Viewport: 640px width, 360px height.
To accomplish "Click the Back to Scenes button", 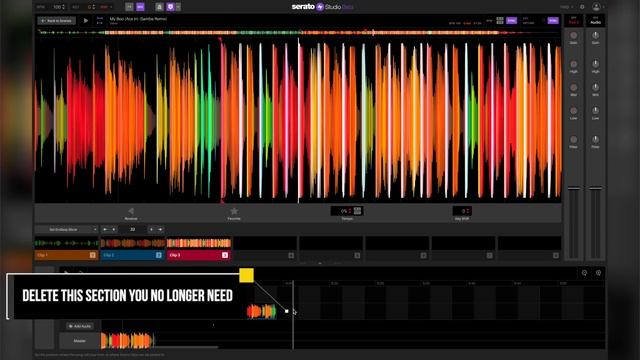I will click(56, 20).
